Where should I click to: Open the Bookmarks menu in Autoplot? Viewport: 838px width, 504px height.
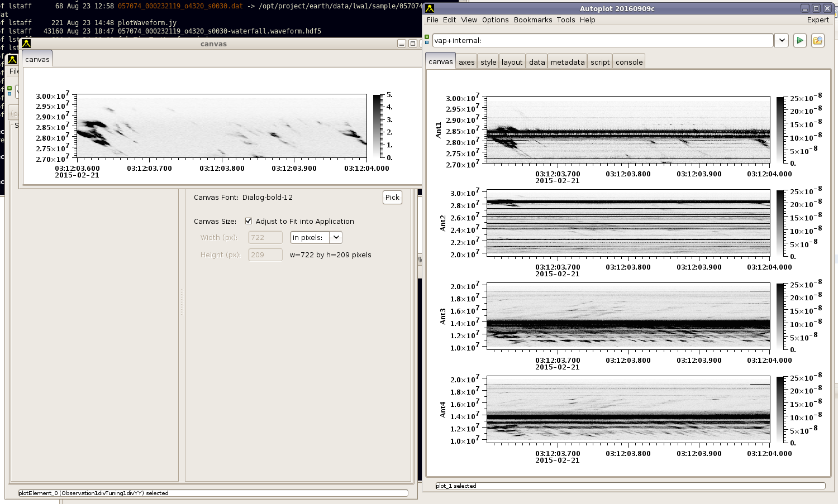532,20
